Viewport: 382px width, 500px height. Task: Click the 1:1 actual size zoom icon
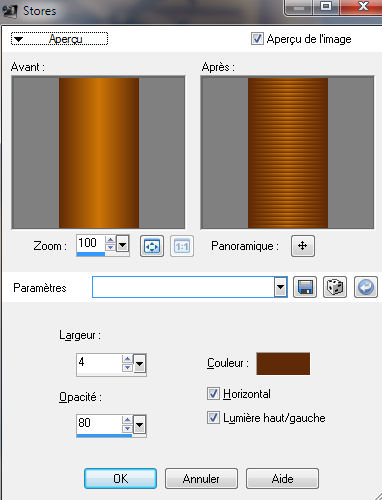(x=182, y=246)
